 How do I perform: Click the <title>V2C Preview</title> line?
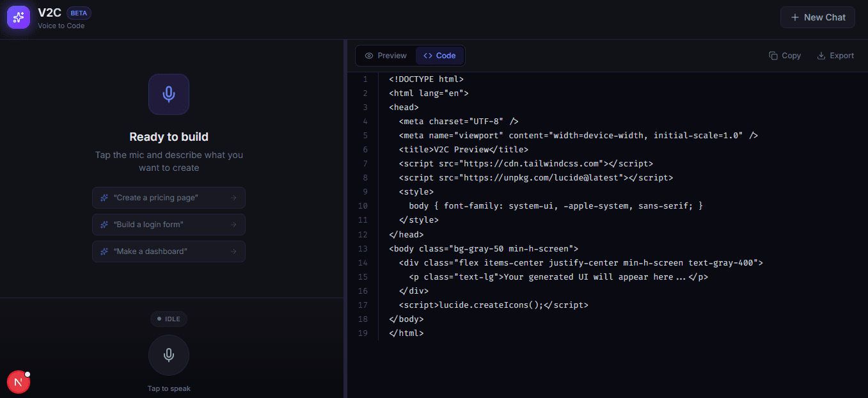click(464, 150)
